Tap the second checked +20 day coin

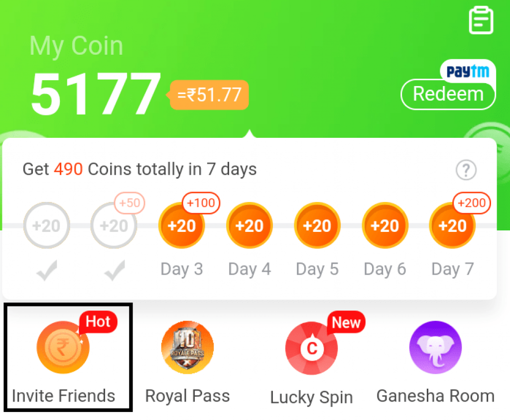tap(114, 225)
